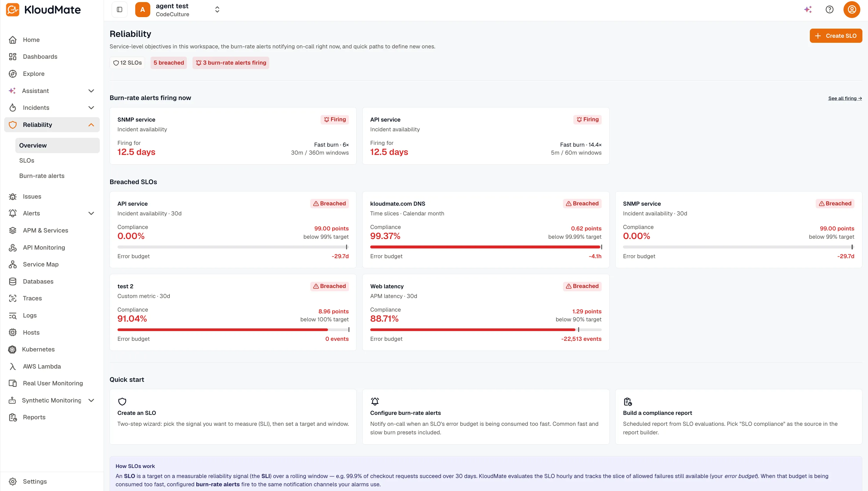The width and height of the screenshot is (868, 491).
Task: Click the -22,513 events error budget value
Action: [x=581, y=339]
